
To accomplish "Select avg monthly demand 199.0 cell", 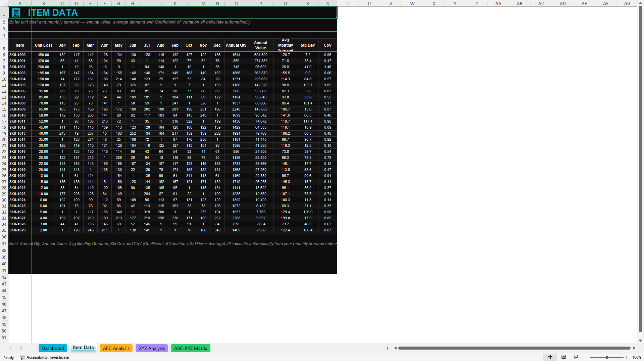I will [285, 218].
